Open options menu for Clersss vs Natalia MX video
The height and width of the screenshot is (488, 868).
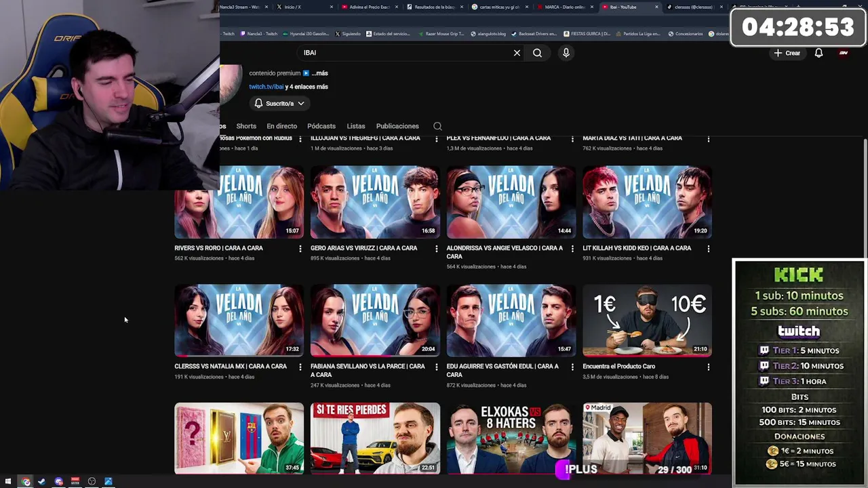point(300,367)
